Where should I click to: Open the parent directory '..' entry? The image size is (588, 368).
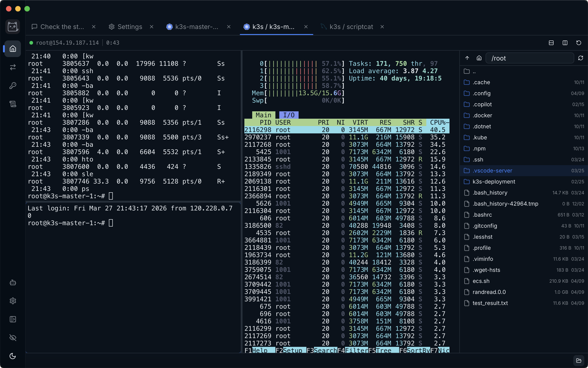coord(524,71)
